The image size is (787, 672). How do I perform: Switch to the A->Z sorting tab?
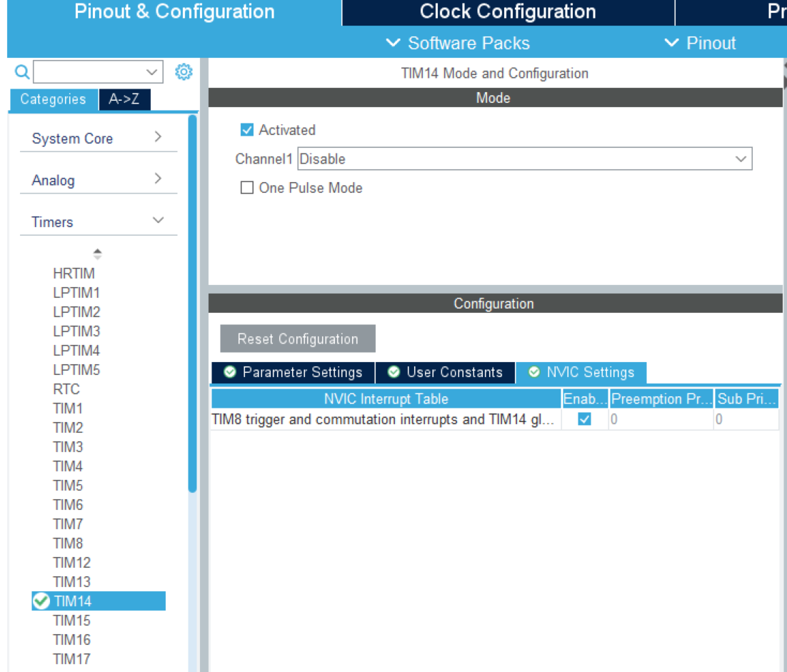pyautogui.click(x=124, y=99)
